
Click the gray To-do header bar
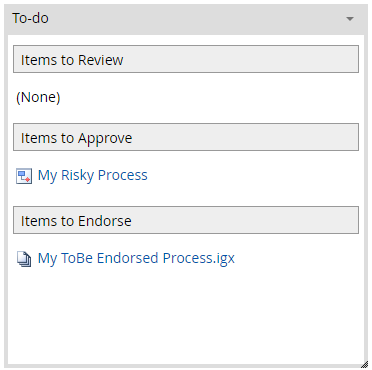coord(186,19)
